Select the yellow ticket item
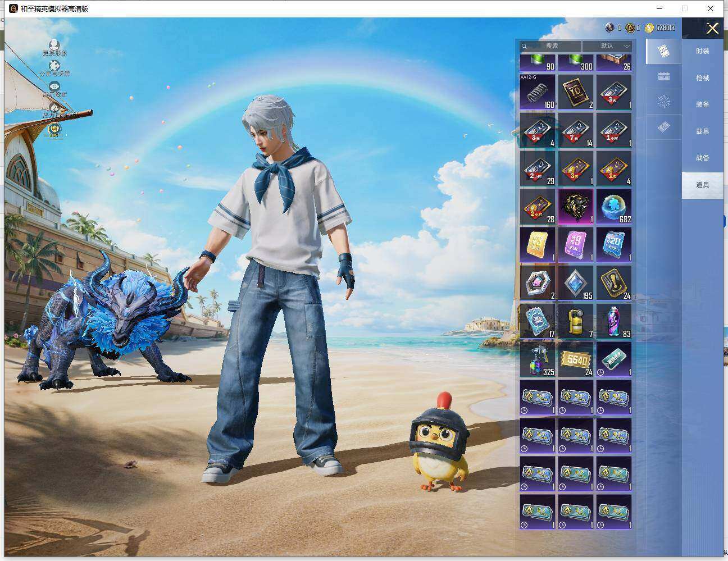This screenshot has height=561, width=728. 538,245
